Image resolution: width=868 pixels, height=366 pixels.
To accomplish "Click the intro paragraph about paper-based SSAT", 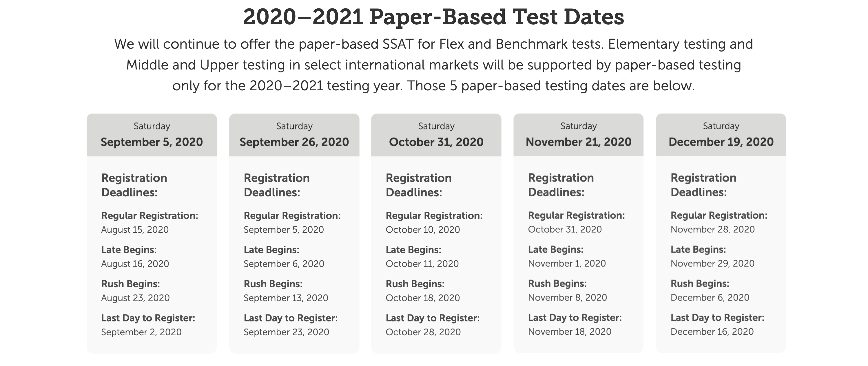I will coord(434,65).
